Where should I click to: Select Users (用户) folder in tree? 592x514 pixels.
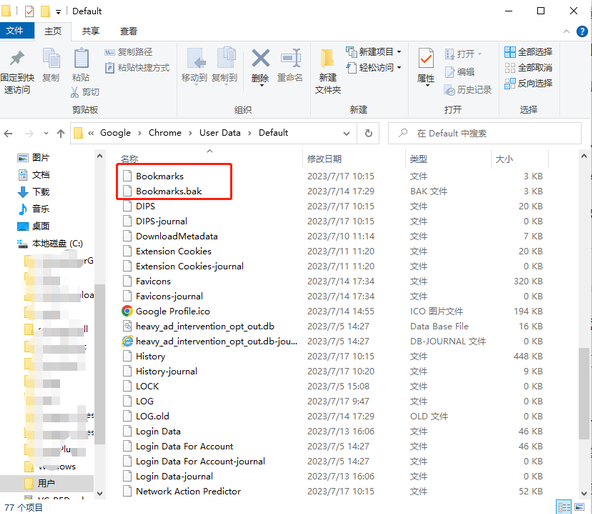click(x=46, y=483)
